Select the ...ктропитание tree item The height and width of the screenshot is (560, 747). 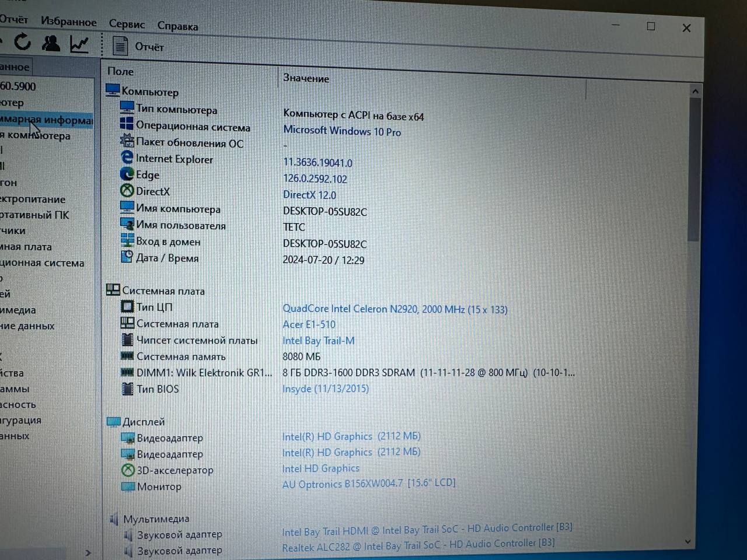[33, 199]
